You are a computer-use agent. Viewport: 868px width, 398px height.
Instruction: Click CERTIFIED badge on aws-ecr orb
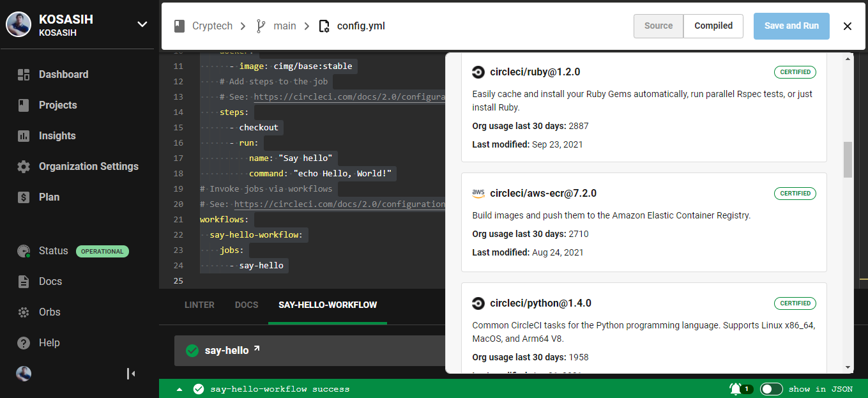pyautogui.click(x=795, y=194)
